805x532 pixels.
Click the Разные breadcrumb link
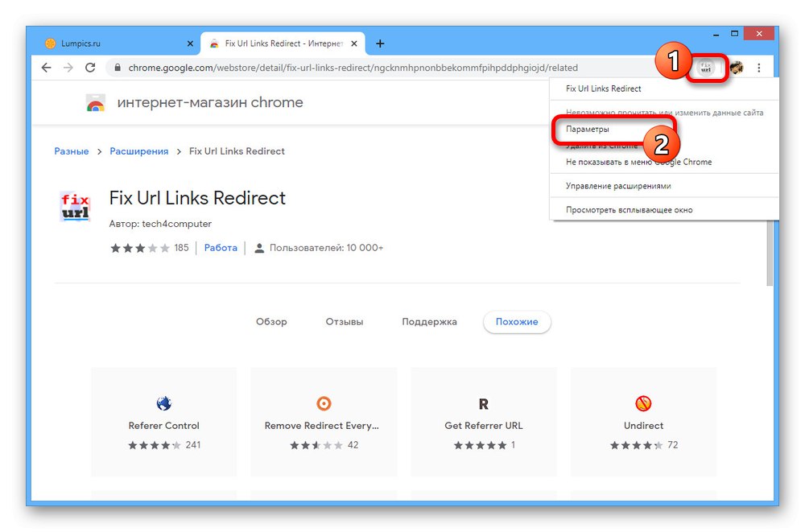click(72, 151)
